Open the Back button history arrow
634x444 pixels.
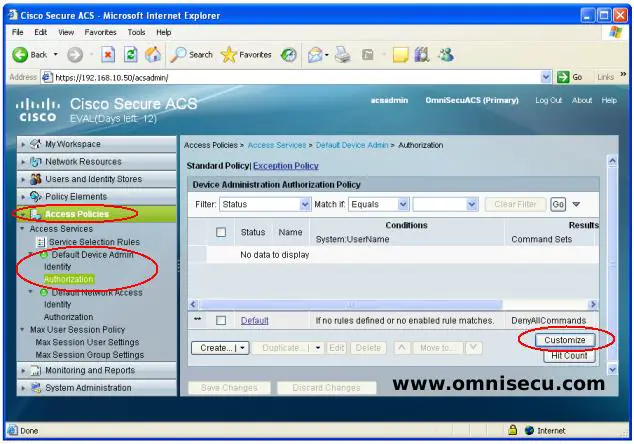click(55, 54)
